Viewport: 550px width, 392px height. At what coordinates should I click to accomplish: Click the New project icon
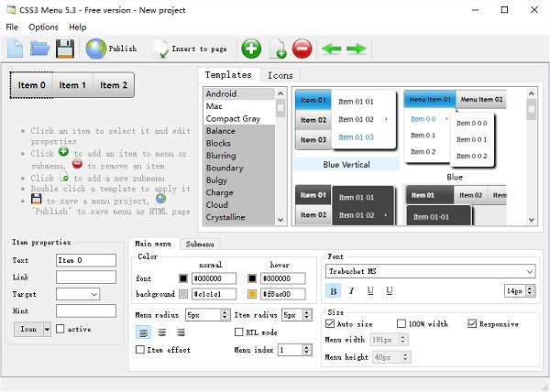(x=16, y=49)
